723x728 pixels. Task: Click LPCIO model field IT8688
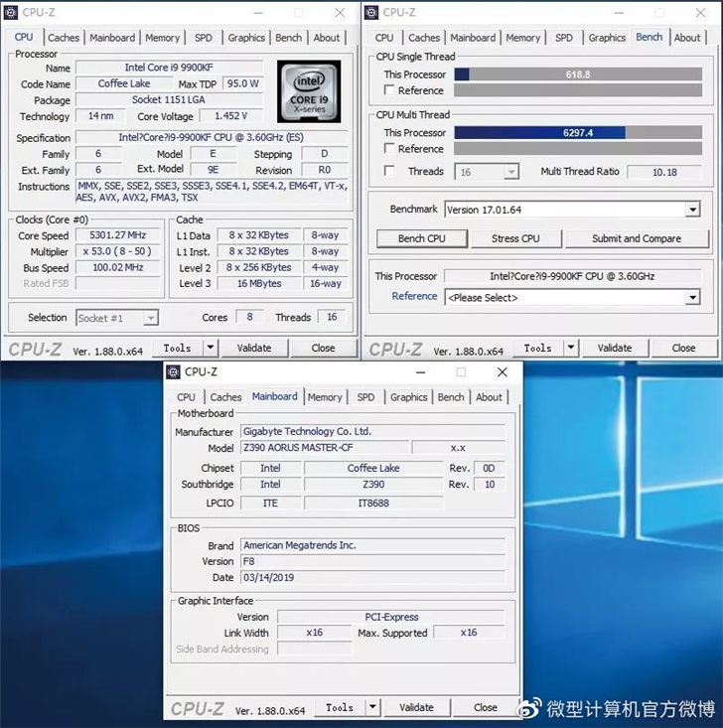[373, 503]
